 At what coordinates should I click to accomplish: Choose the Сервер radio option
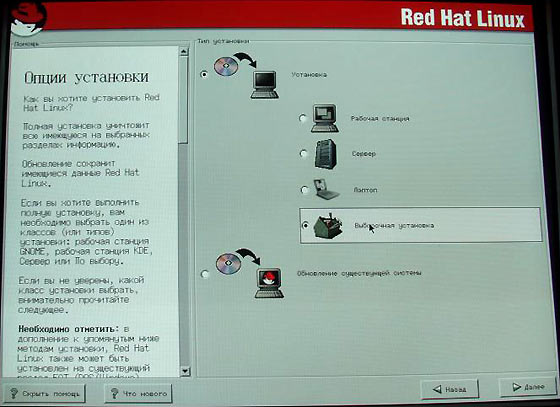click(x=303, y=154)
